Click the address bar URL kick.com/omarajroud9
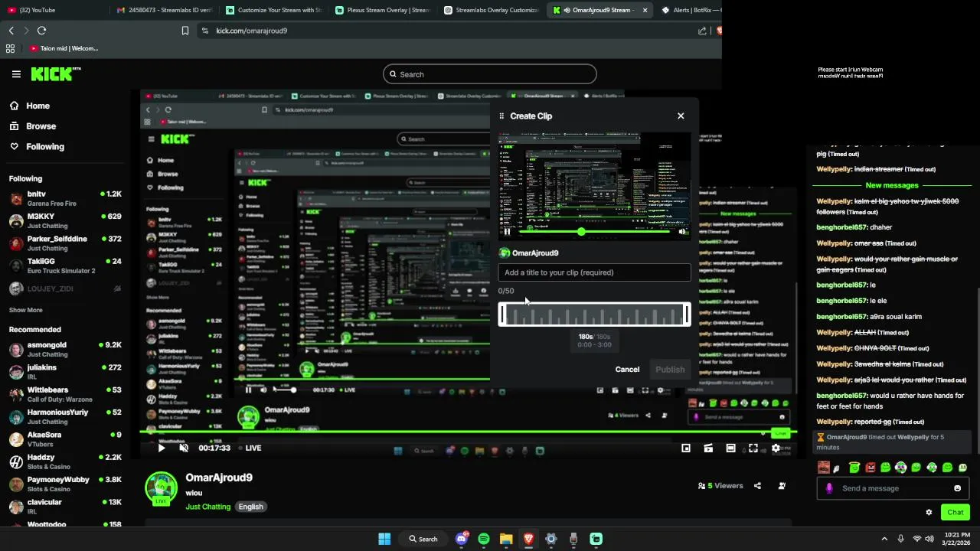 [251, 31]
